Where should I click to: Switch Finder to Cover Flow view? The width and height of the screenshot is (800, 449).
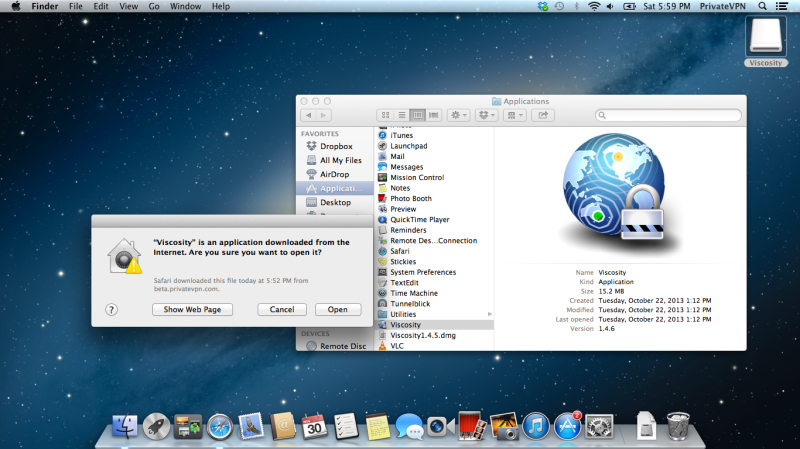coord(434,116)
